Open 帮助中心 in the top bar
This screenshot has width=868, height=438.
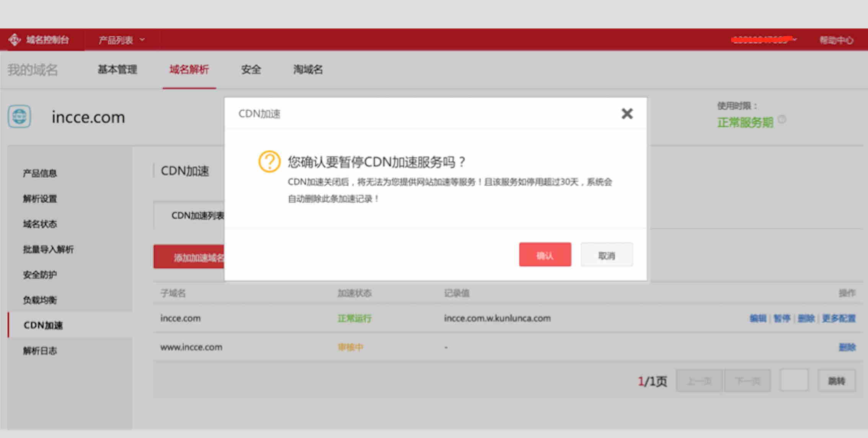click(836, 40)
